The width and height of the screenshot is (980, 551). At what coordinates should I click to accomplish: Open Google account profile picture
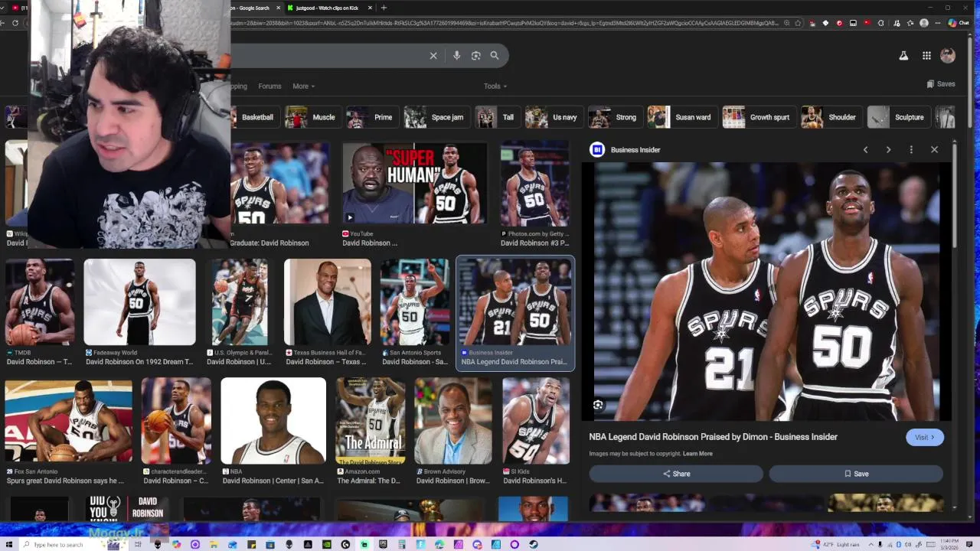point(948,56)
